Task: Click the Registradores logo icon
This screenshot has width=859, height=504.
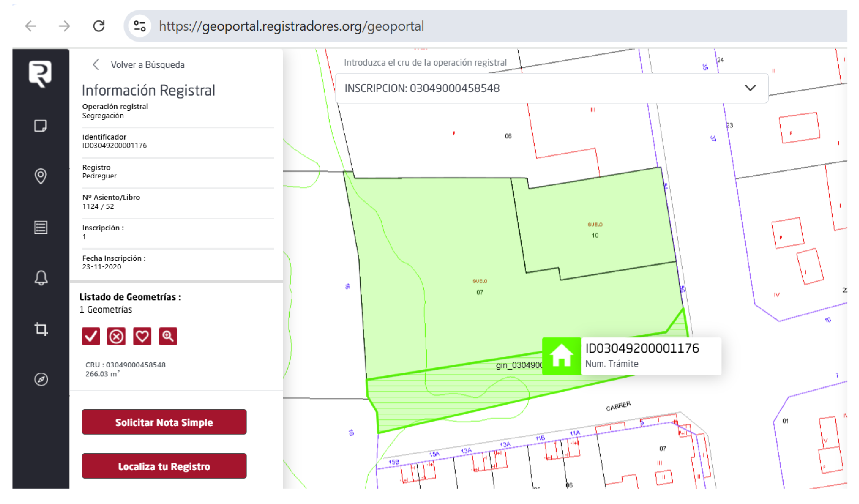Action: click(40, 74)
